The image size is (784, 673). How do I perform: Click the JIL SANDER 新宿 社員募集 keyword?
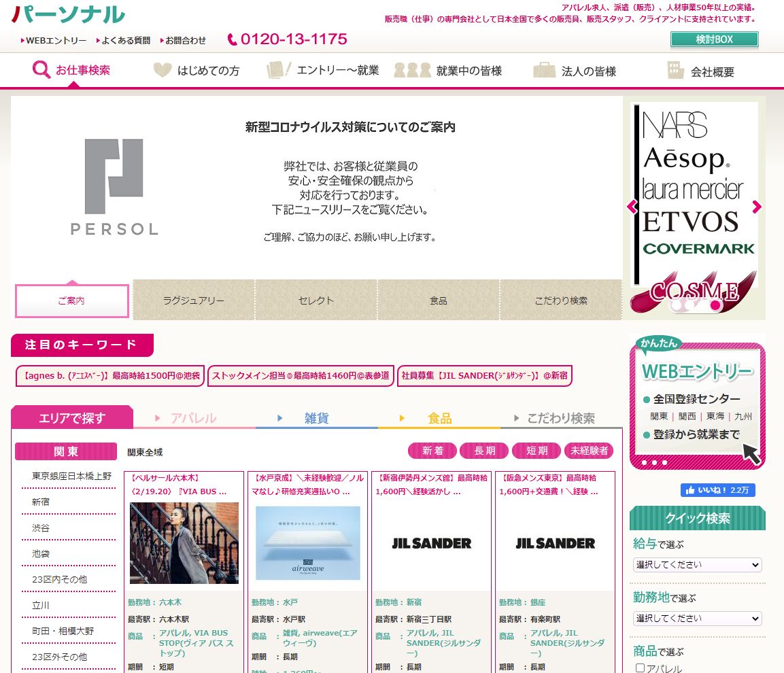(x=485, y=375)
